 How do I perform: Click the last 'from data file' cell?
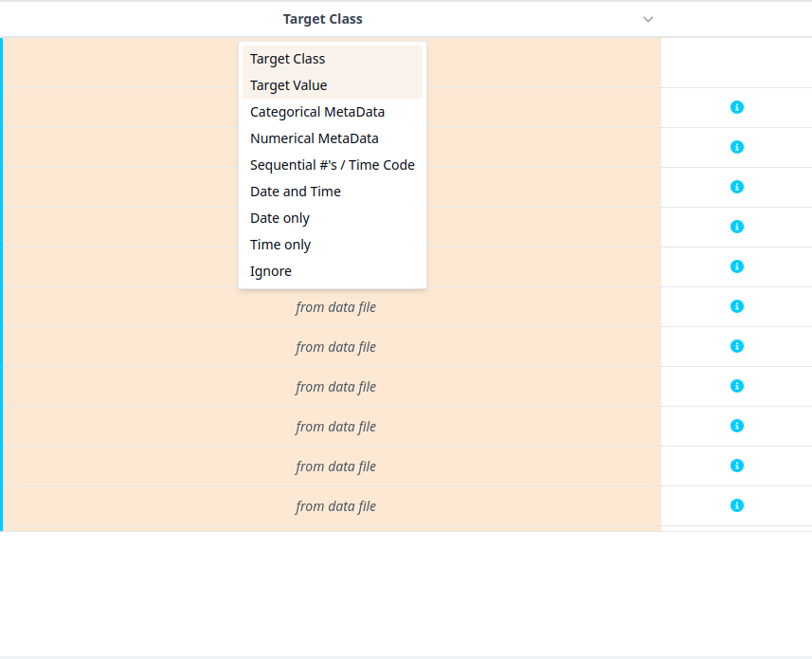coord(335,506)
